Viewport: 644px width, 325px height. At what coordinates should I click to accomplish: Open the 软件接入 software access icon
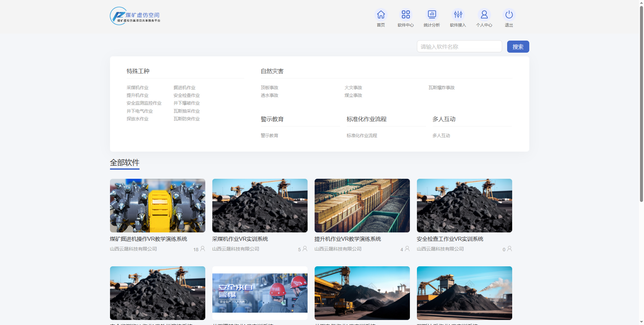[458, 15]
